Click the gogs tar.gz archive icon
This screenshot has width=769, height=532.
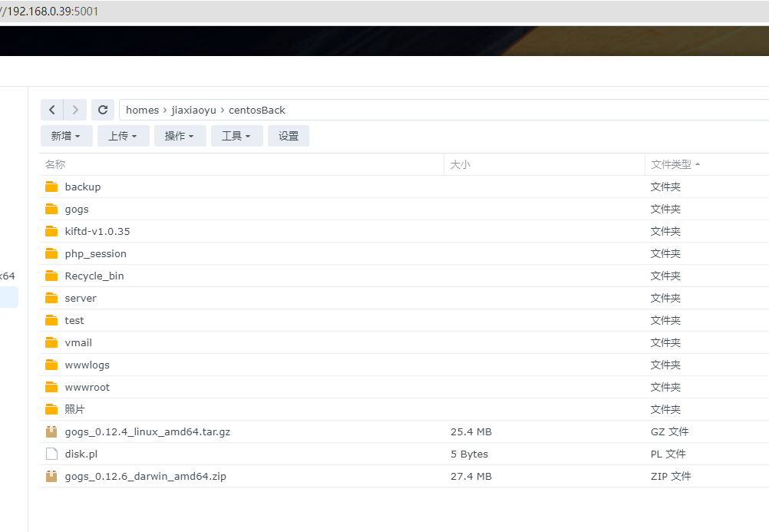(51, 431)
